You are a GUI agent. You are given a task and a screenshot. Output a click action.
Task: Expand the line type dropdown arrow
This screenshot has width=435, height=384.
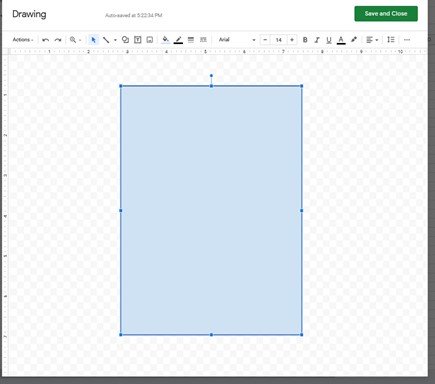pyautogui.click(x=115, y=40)
